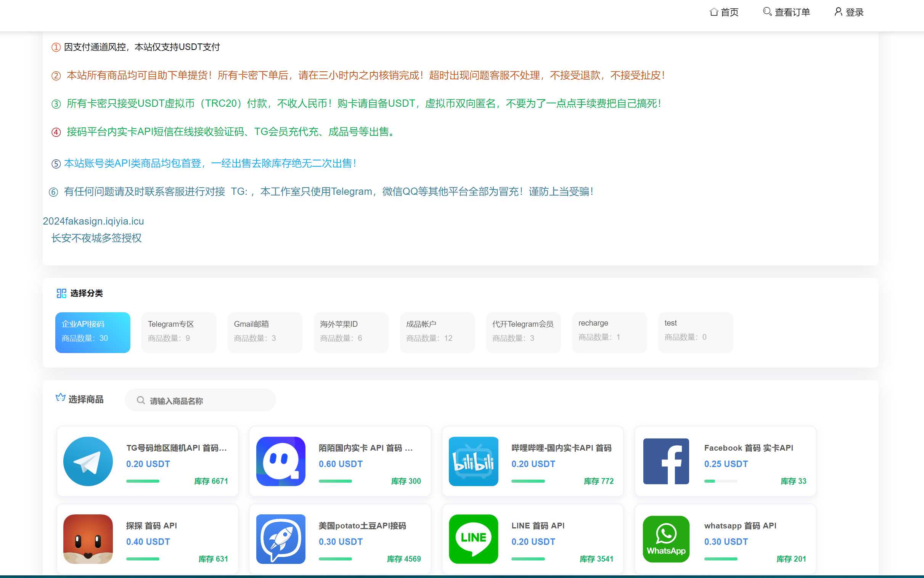The width and height of the screenshot is (924, 578).
Task: Click the Tantan (探探) fox icon
Action: pos(88,539)
